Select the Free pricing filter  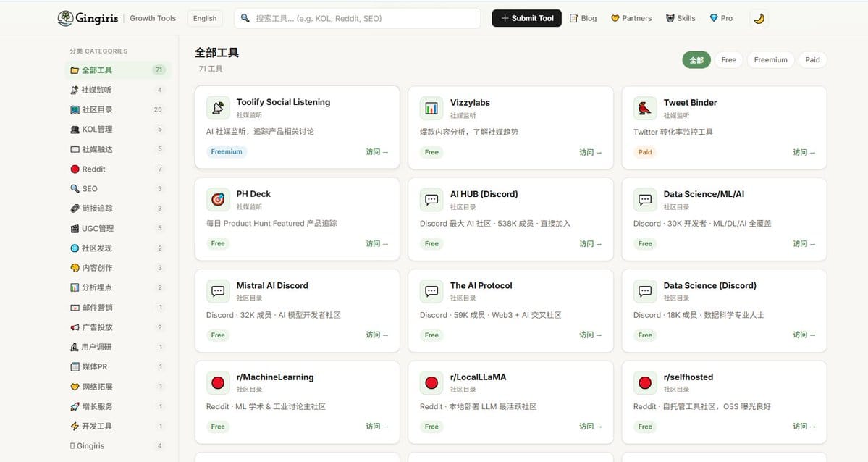tap(728, 60)
